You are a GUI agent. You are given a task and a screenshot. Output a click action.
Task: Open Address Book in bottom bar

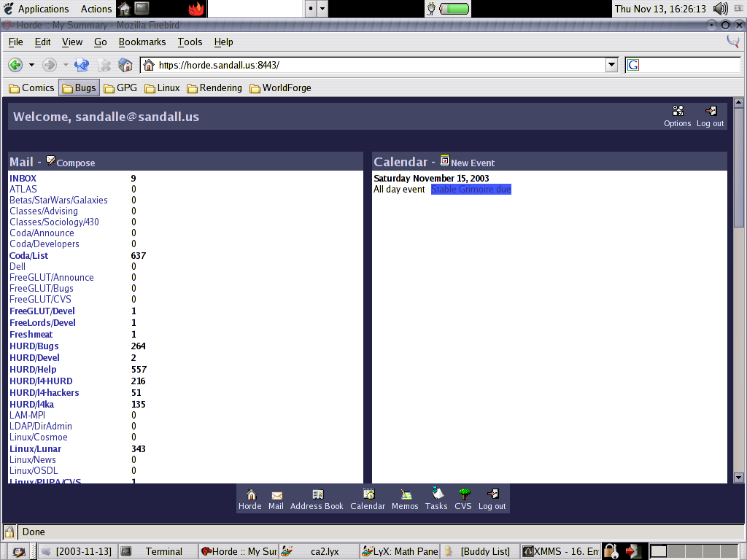317,499
